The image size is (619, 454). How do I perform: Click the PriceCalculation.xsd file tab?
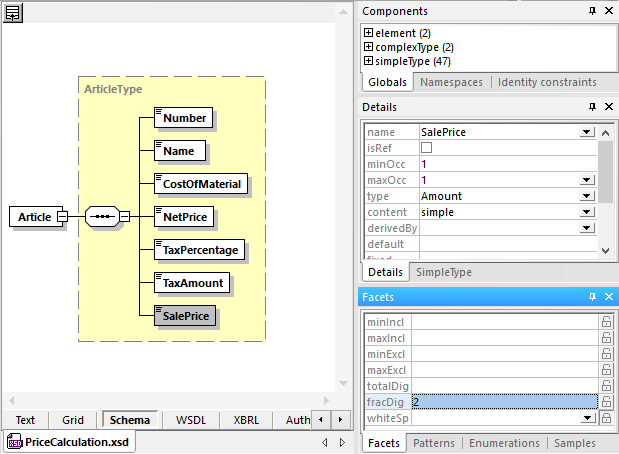coord(69,442)
